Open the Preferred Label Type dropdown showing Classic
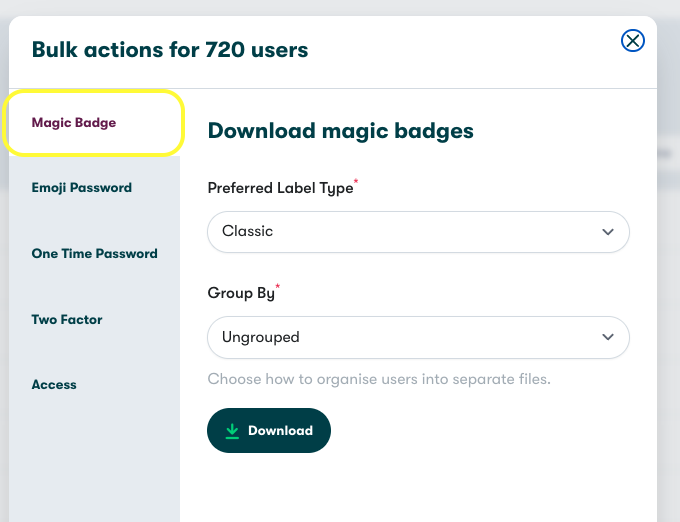Image resolution: width=680 pixels, height=522 pixels. [x=400, y=231]
